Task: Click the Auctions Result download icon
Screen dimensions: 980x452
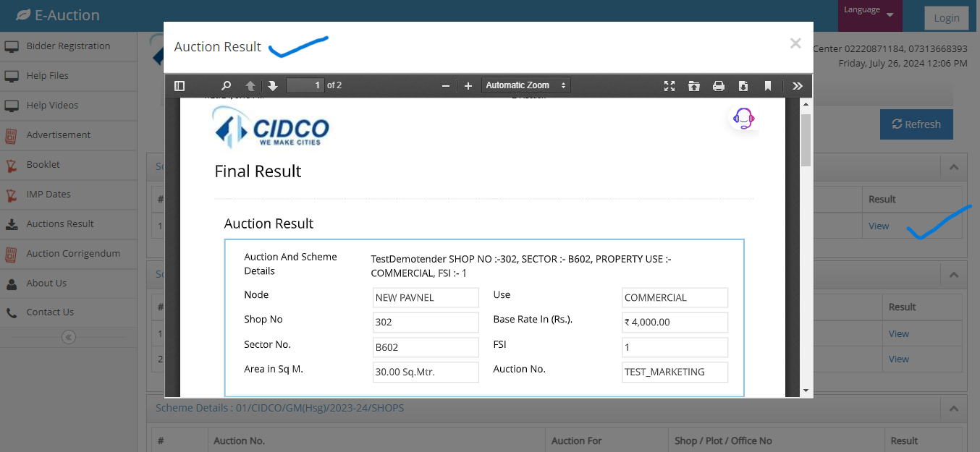Action: coord(11,224)
